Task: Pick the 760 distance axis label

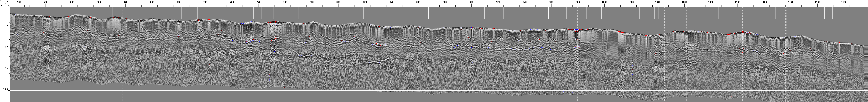Action: click(285, 2)
